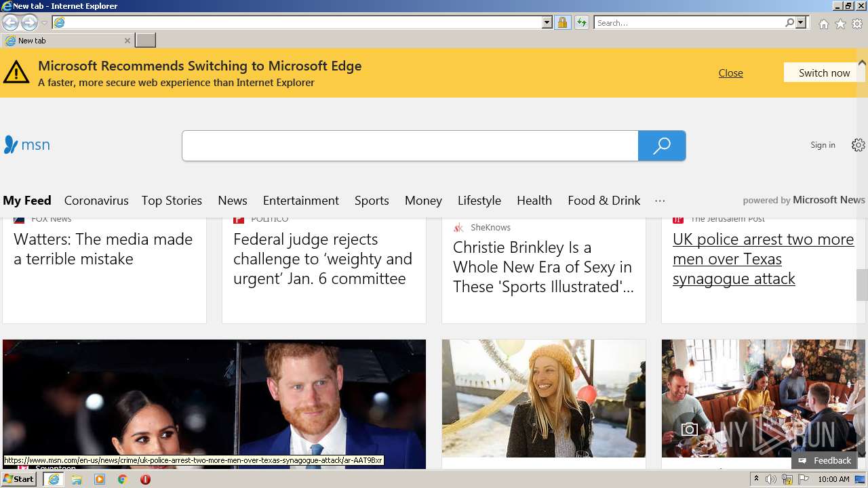Click the refresh page icon

tap(581, 22)
